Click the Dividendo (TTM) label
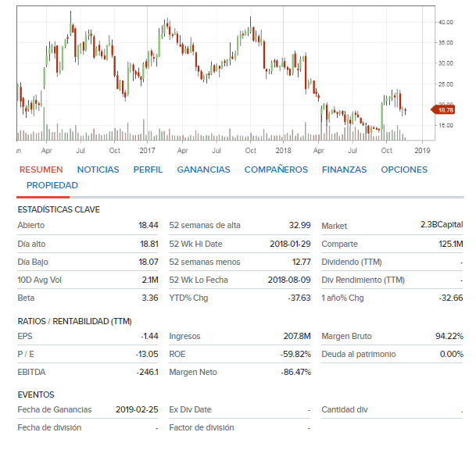Image resolution: width=476 pixels, height=450 pixels. (352, 262)
